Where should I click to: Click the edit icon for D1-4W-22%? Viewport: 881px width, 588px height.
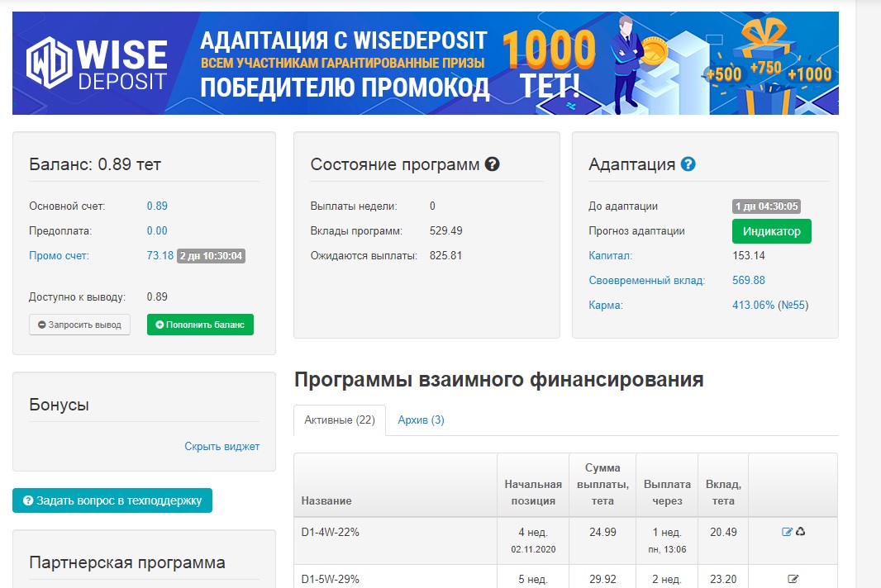click(x=787, y=532)
